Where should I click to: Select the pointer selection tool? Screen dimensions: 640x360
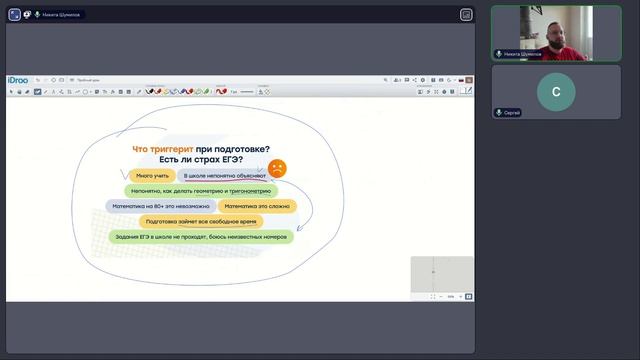click(11, 92)
